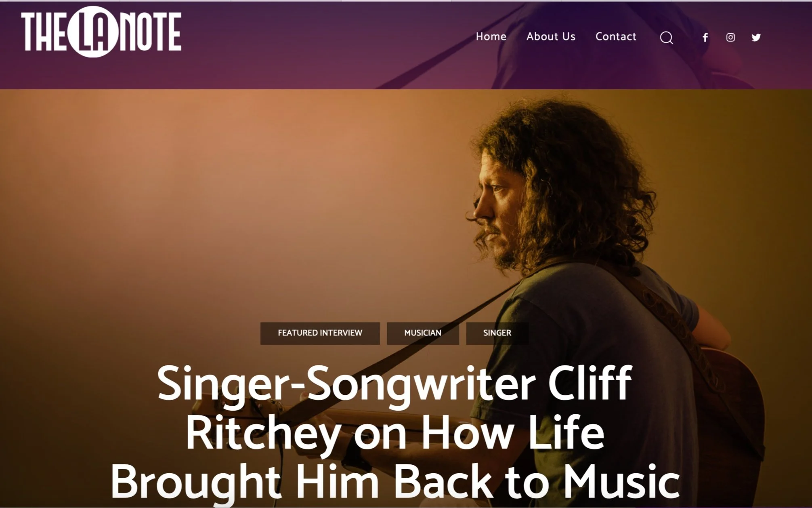Screen dimensions: 812x508
Task: Open the Cliff Ritchey article headline
Action: 395,432
